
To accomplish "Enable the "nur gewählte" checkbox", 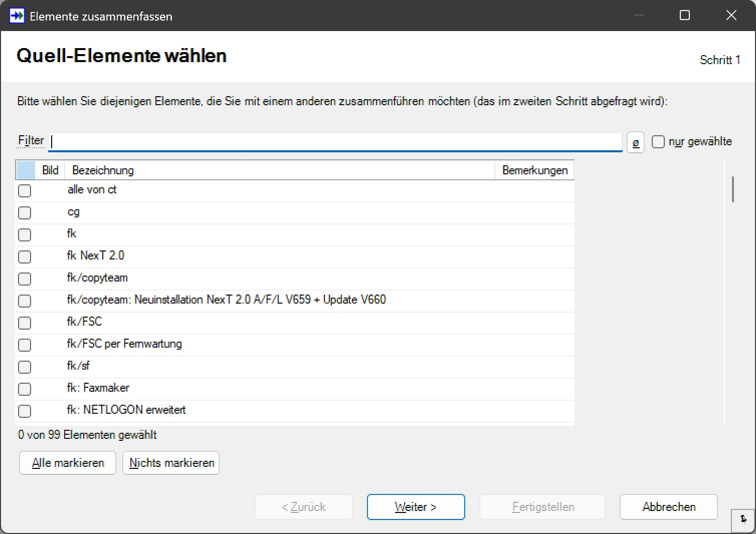I will point(658,142).
